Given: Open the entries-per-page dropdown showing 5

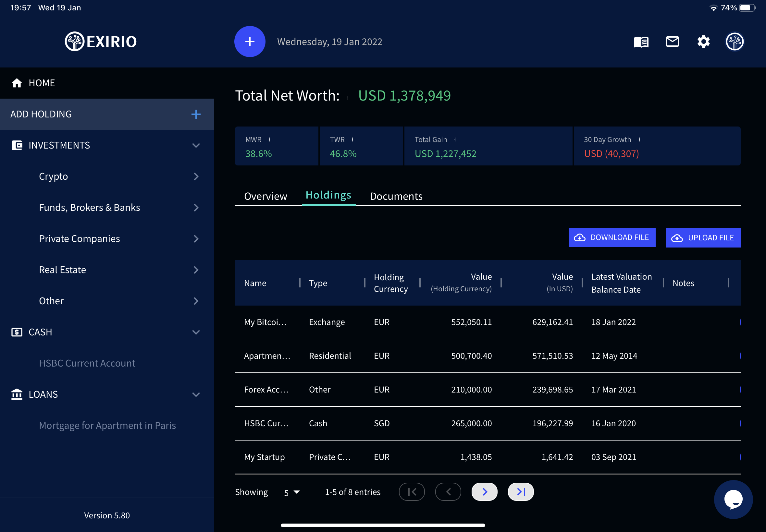Looking at the screenshot, I should click(291, 492).
